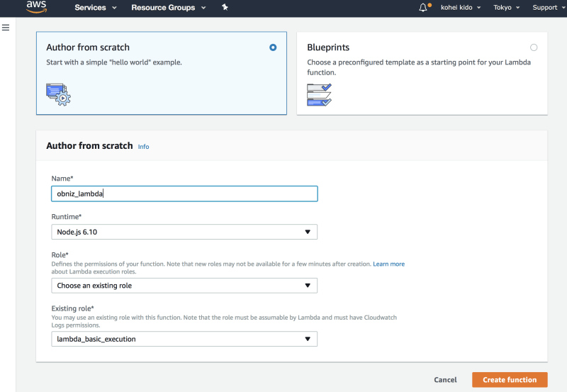Click the Name input field

tap(184, 194)
